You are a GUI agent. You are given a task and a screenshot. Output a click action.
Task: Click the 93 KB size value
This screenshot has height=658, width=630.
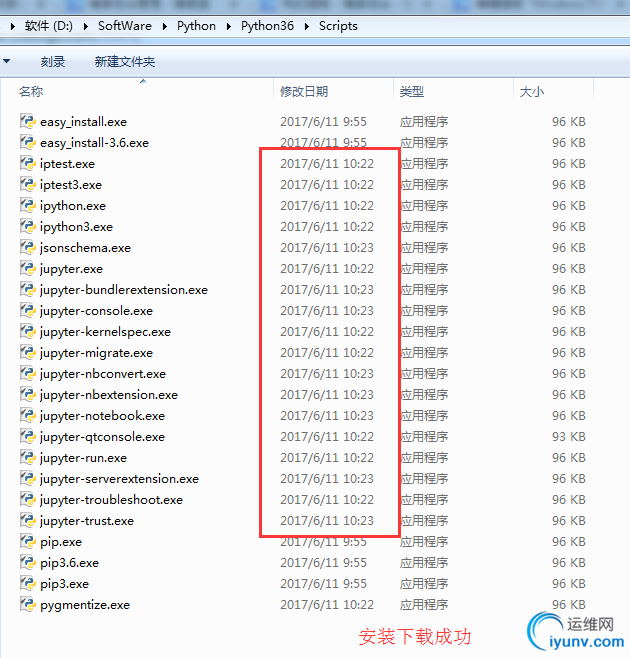point(569,436)
